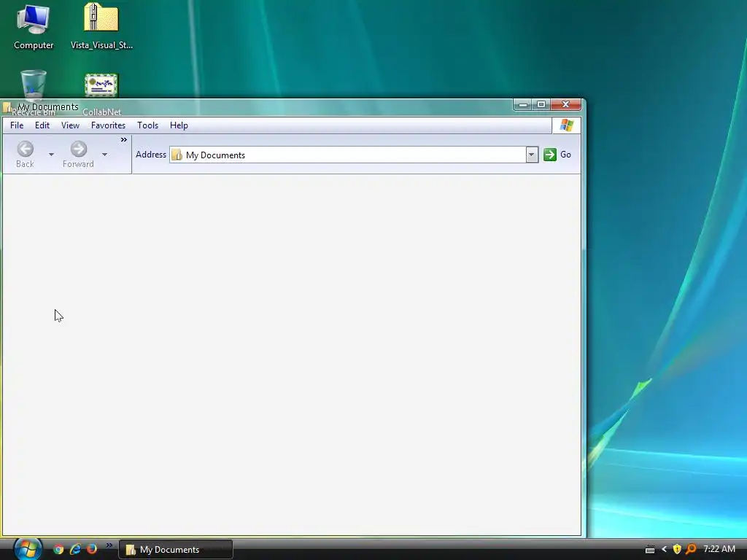Select the Recycle Bin desktop icon
The width and height of the screenshot is (747, 560).
click(x=34, y=86)
